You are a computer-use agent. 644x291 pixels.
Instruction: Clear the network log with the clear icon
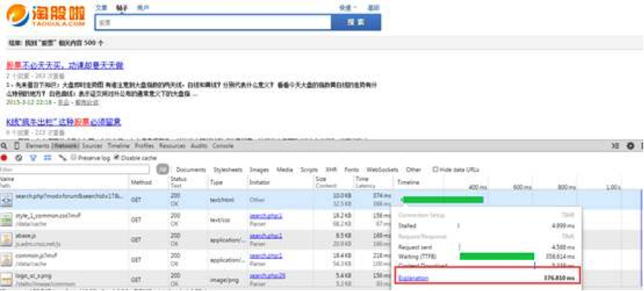(x=19, y=157)
